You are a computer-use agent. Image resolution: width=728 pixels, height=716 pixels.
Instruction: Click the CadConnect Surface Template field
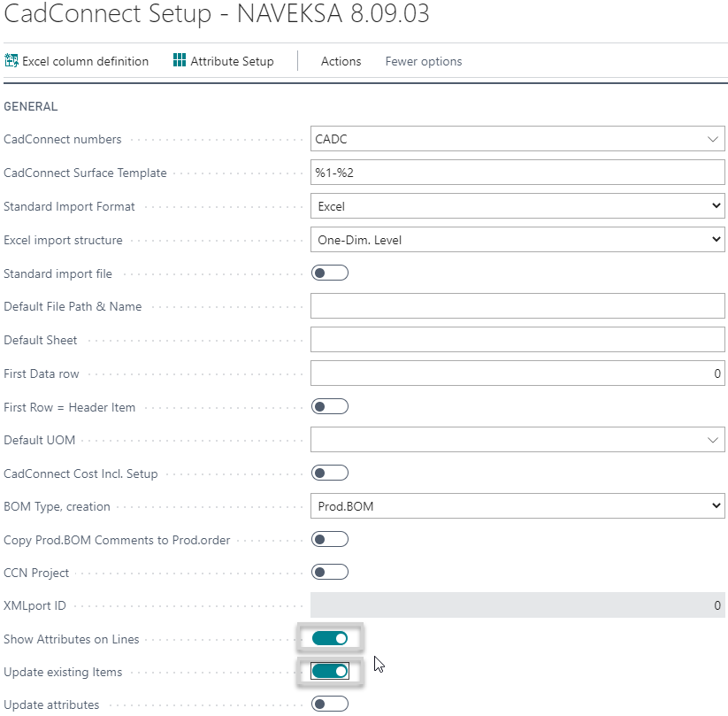(x=517, y=173)
